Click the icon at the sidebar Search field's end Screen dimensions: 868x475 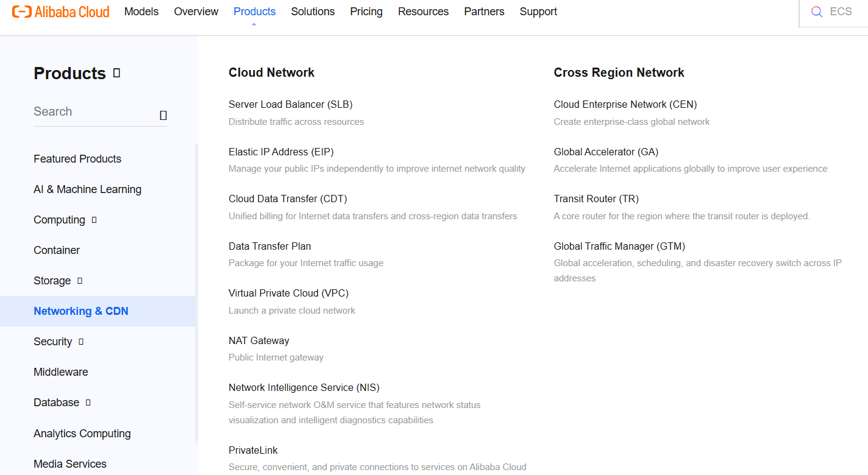pyautogui.click(x=163, y=115)
